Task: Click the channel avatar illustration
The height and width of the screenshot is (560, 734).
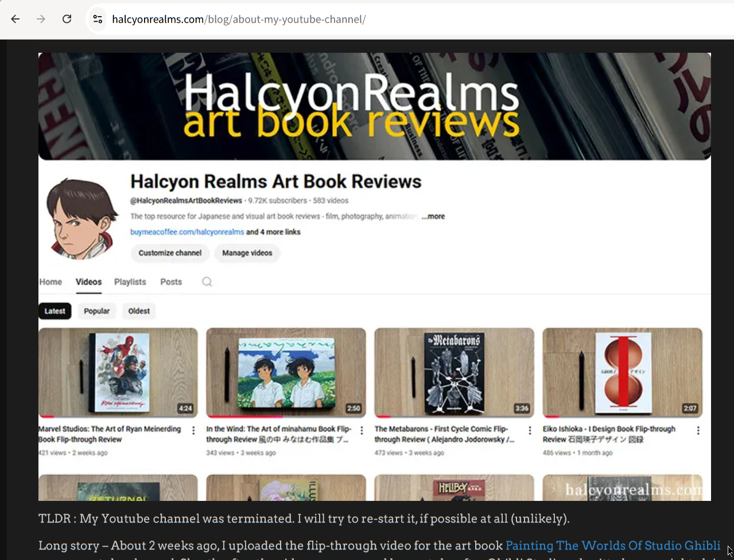Action: point(81,219)
